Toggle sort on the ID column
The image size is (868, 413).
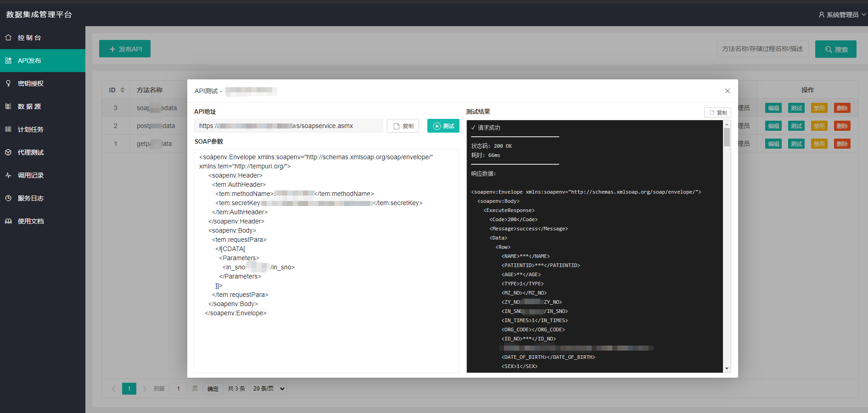pos(122,90)
